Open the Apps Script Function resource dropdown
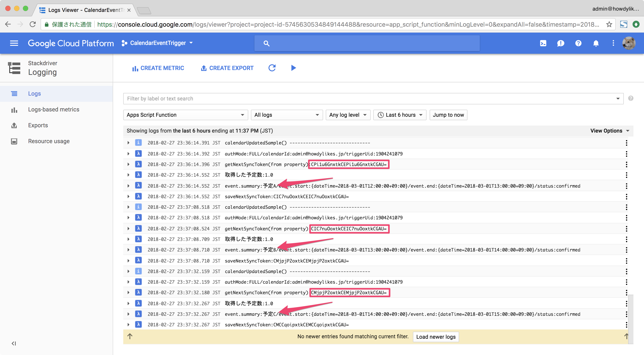 click(185, 115)
